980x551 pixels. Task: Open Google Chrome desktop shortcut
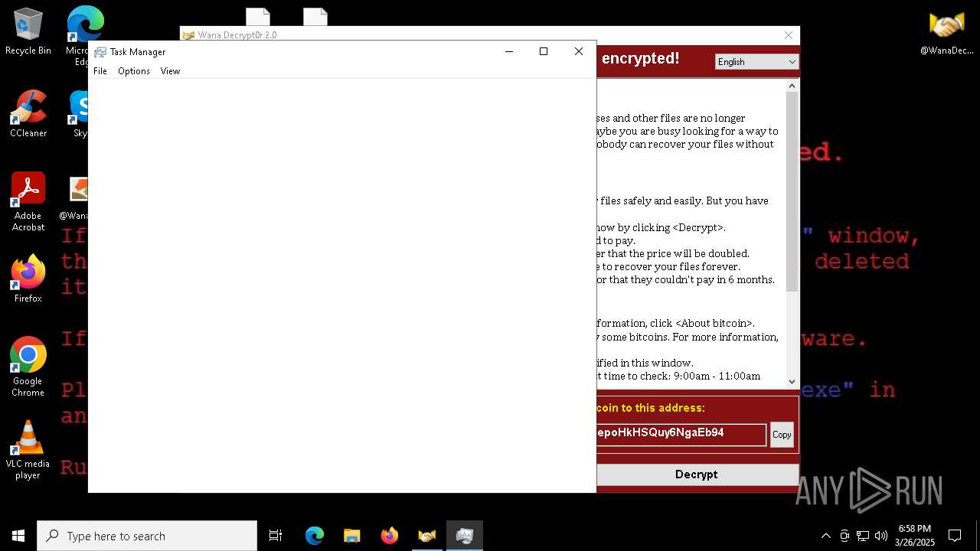28,367
